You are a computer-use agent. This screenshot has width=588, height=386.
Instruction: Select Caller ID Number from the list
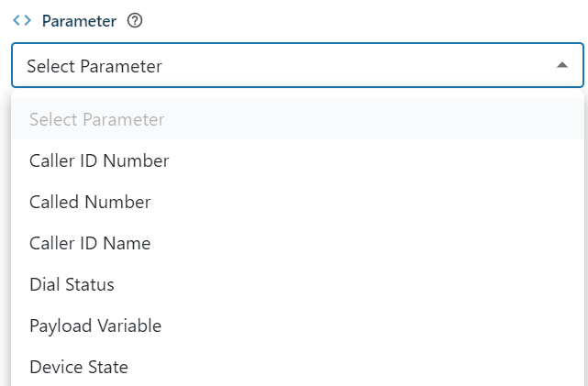tap(99, 160)
